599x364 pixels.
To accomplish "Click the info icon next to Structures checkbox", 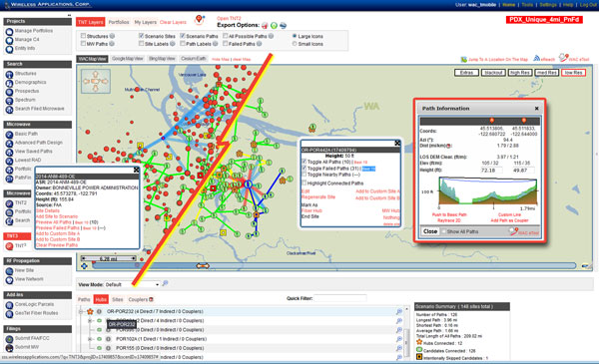I will point(112,36).
